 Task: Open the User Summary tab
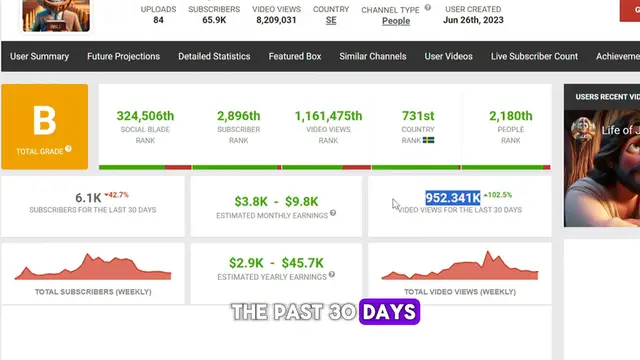tap(39, 56)
